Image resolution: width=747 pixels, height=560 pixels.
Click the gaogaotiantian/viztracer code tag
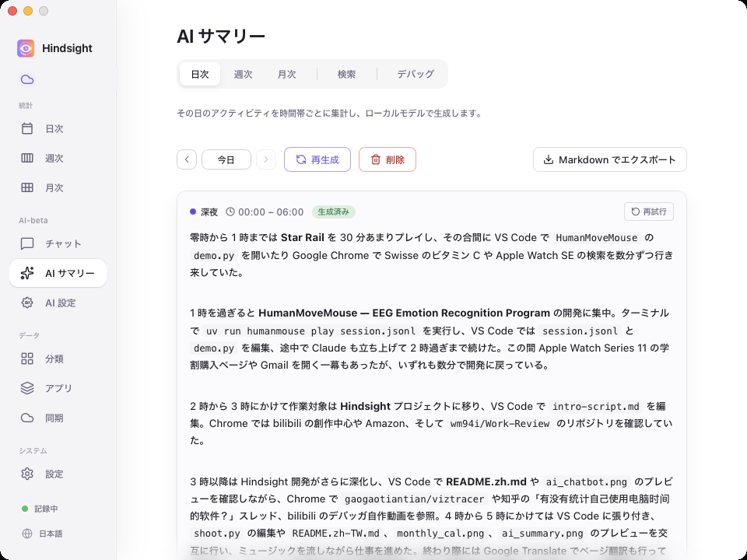(414, 499)
